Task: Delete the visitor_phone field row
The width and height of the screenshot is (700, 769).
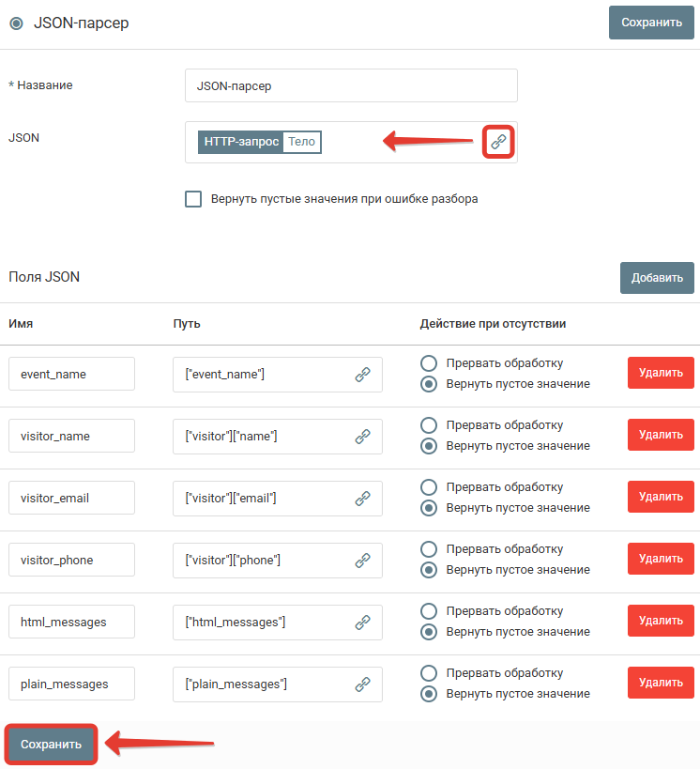Action: [x=661, y=560]
